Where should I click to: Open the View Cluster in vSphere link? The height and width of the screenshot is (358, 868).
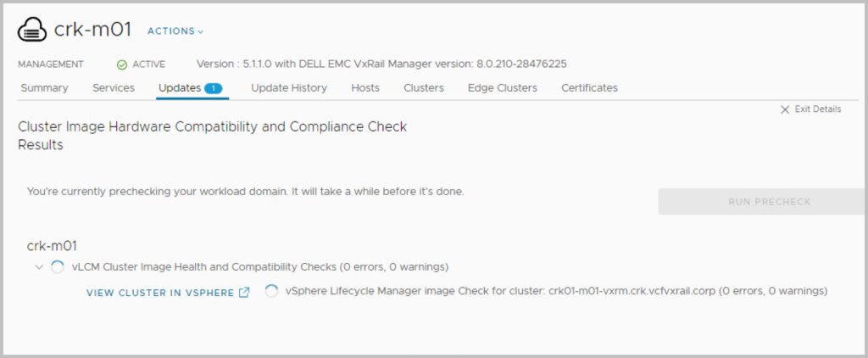(x=160, y=293)
